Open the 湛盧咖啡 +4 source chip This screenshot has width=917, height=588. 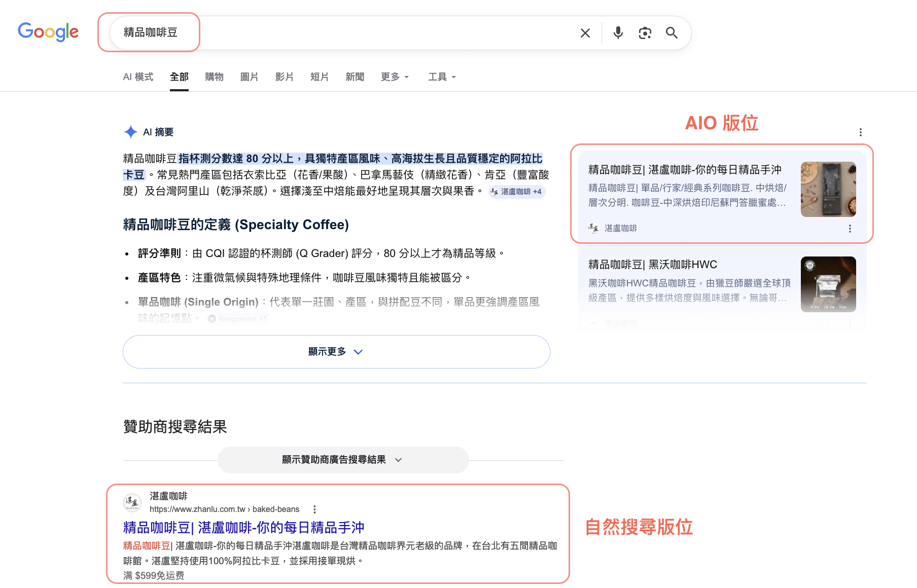[516, 192]
